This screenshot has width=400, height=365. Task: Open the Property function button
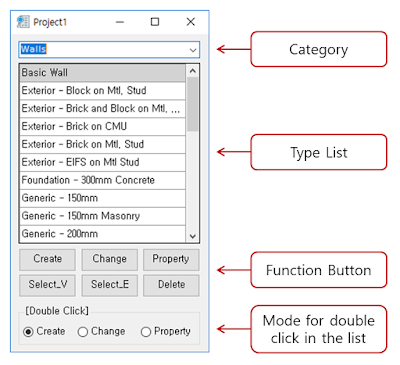(x=171, y=259)
